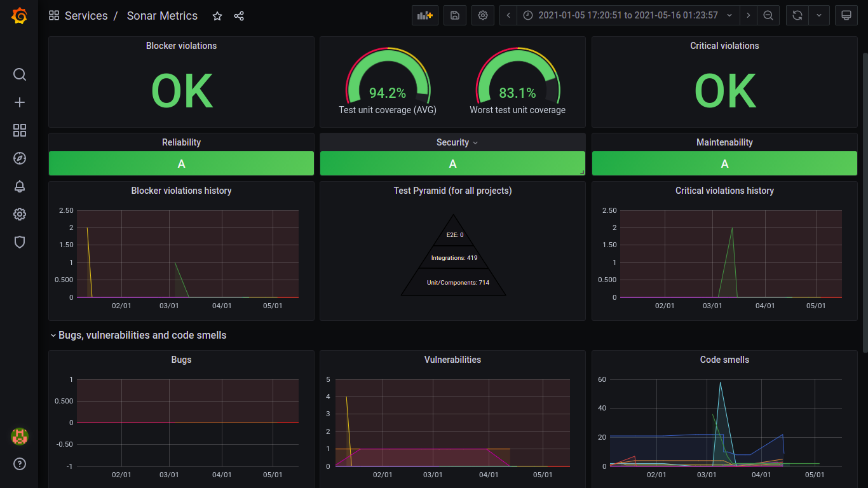Open the time range picker
Image resolution: width=868 pixels, height=488 pixels.
click(628, 15)
